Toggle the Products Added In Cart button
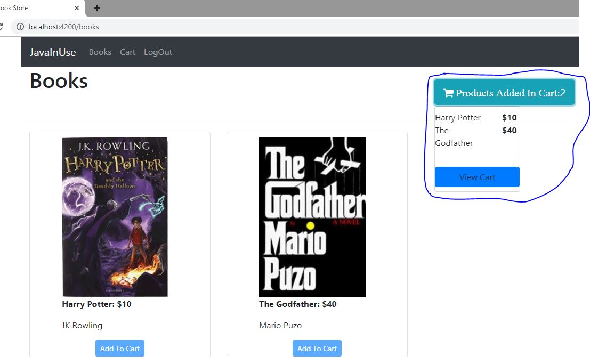The height and width of the screenshot is (364, 590). click(504, 93)
